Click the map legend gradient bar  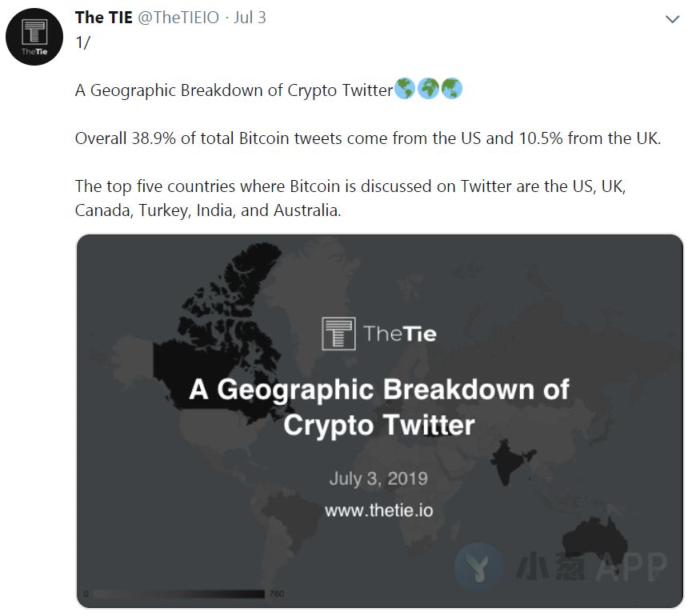tap(179, 594)
